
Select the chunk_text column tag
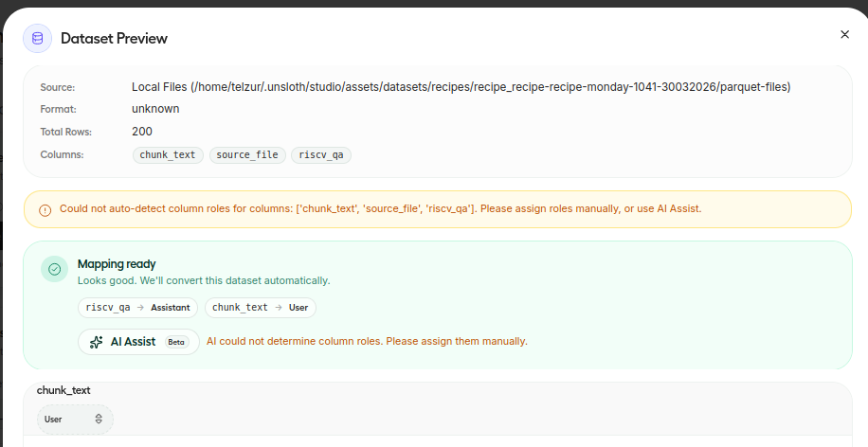tap(168, 154)
